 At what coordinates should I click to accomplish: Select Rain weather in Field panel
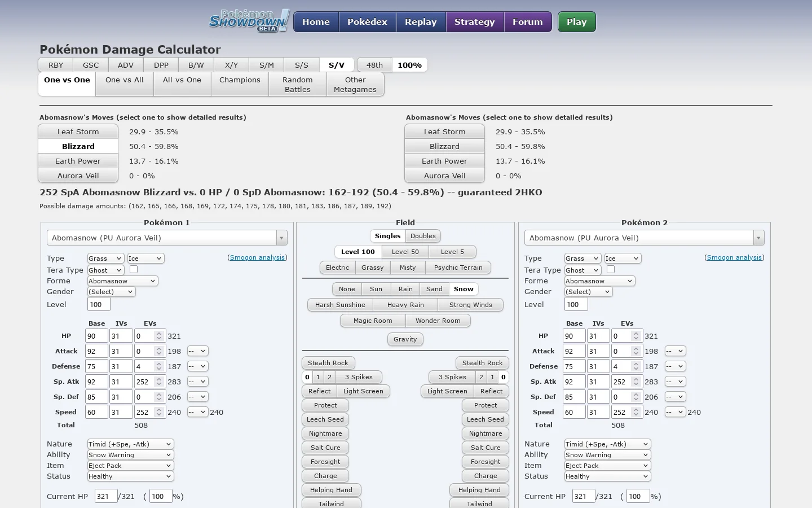[x=405, y=289]
